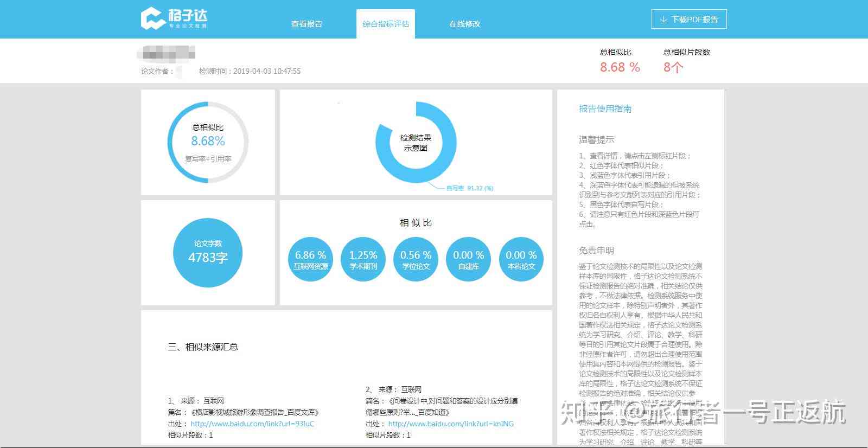Select the 0.00% 本科论文 circle

click(521, 259)
